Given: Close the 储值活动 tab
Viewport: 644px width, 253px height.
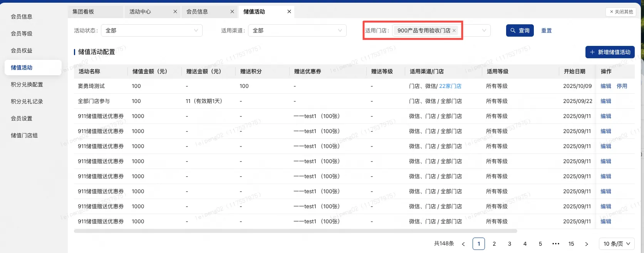Looking at the screenshot, I should click(x=289, y=12).
